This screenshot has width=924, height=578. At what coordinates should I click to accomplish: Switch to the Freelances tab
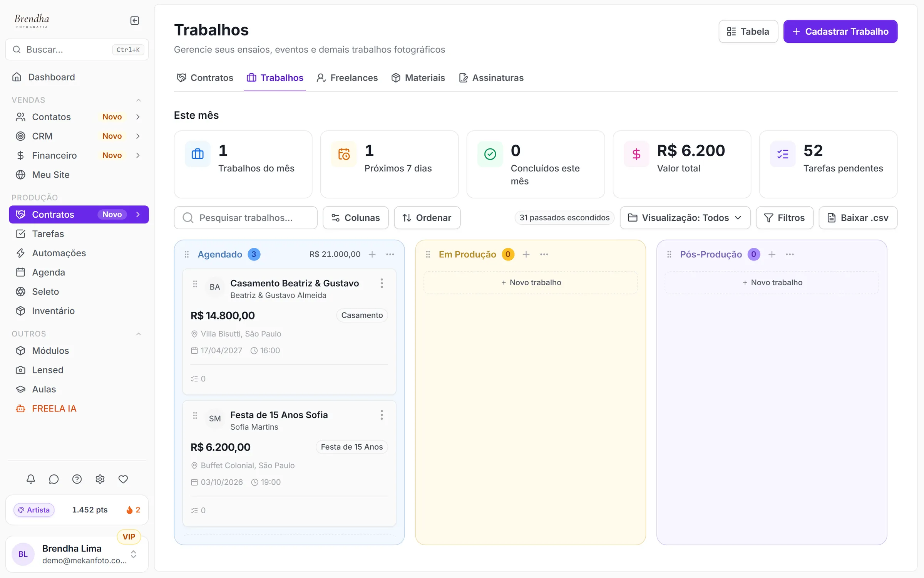point(347,78)
